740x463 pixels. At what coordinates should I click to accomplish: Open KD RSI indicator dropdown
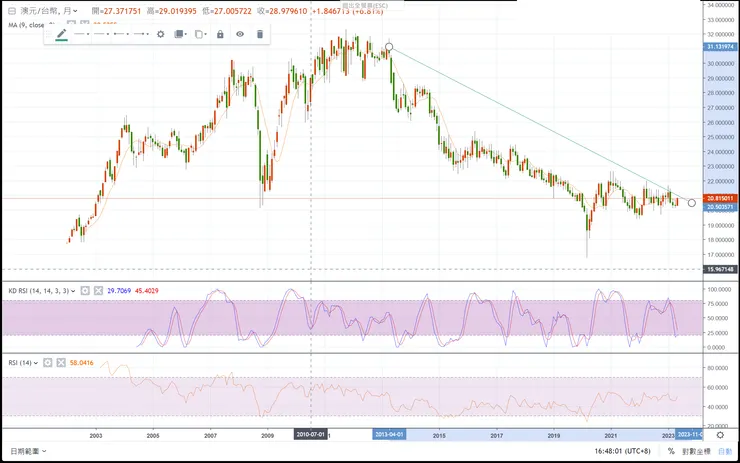coord(73,291)
